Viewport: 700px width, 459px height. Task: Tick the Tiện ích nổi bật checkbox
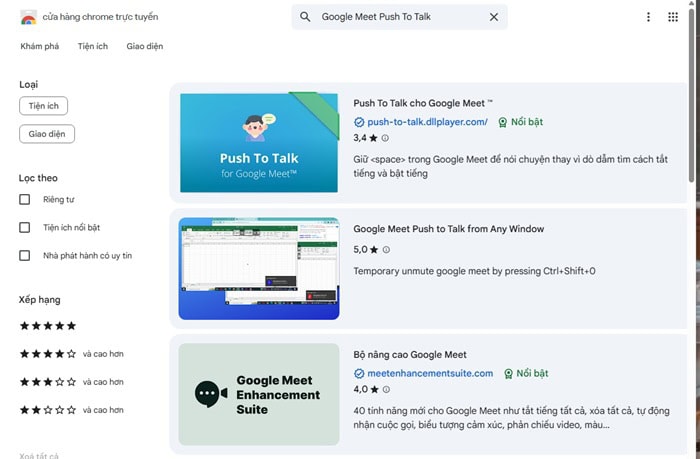pos(25,227)
